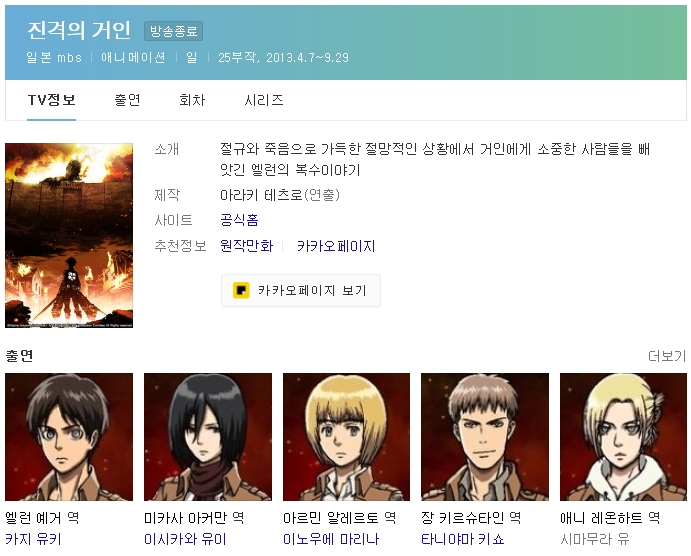Open the 시리즈 tab
691x556 pixels.
point(264,100)
